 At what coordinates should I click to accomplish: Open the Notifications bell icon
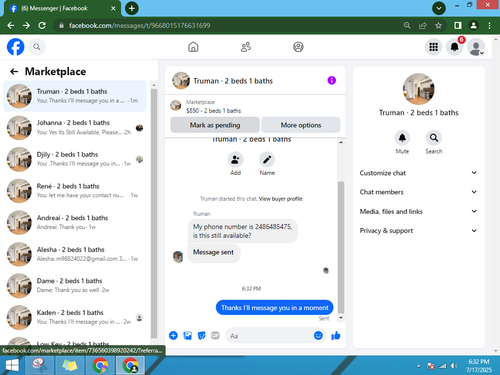[454, 47]
